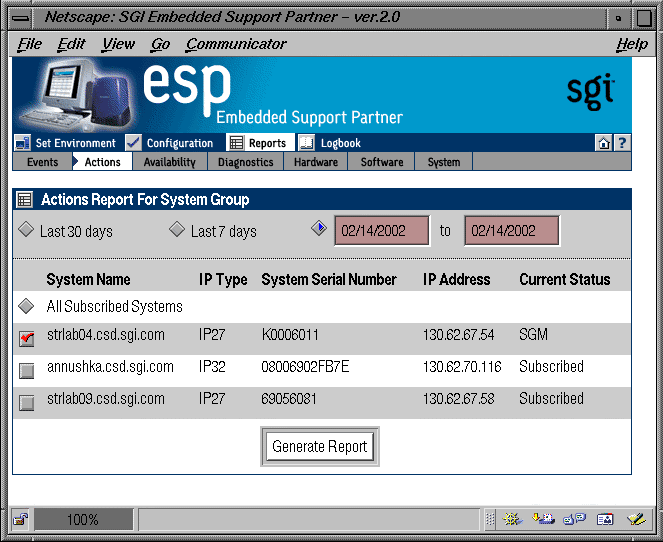663x542 pixels.
Task: Open Discussions icon in component bar
Action: (574, 519)
